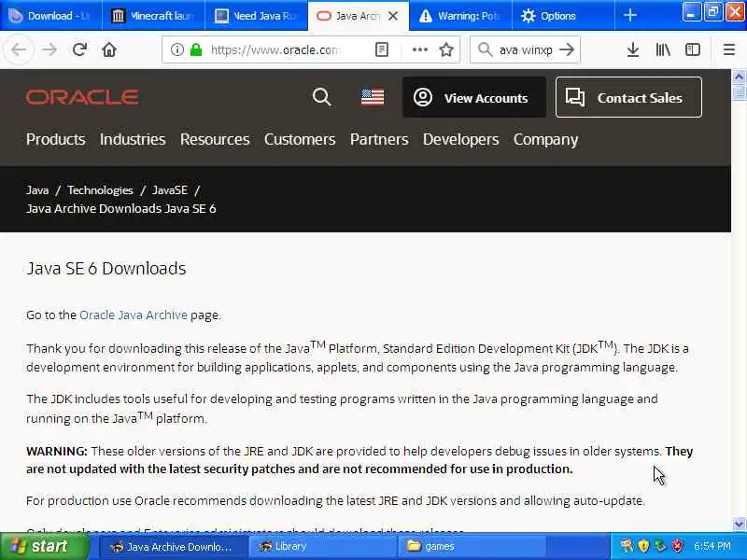Open the Customers menu
The width and height of the screenshot is (747, 560).
[x=300, y=139]
